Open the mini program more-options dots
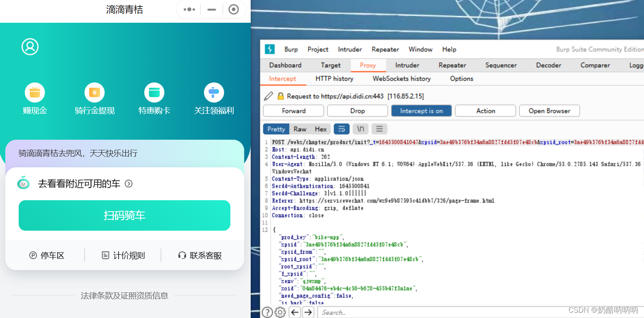The image size is (644, 318). pos(189,9)
